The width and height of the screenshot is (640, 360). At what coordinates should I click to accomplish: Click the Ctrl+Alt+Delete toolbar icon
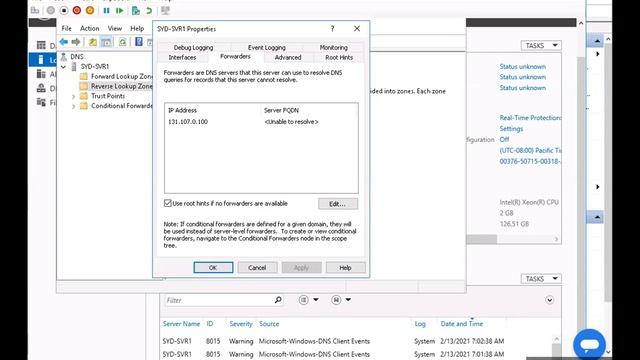[35, 11]
